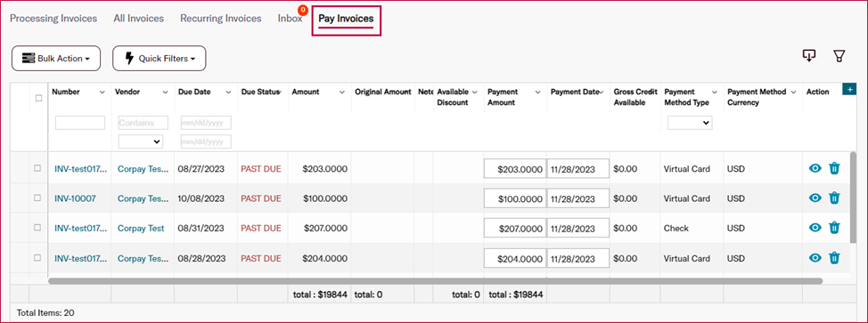Delete the $204.0000 invoice with trash icon
Screen dimensions: 868x323
[834, 257]
